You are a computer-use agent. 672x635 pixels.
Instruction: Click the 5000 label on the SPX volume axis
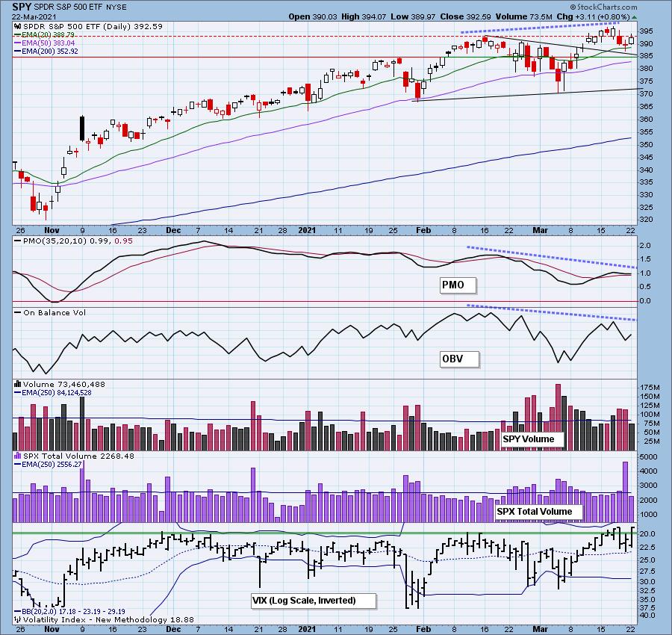(648, 457)
